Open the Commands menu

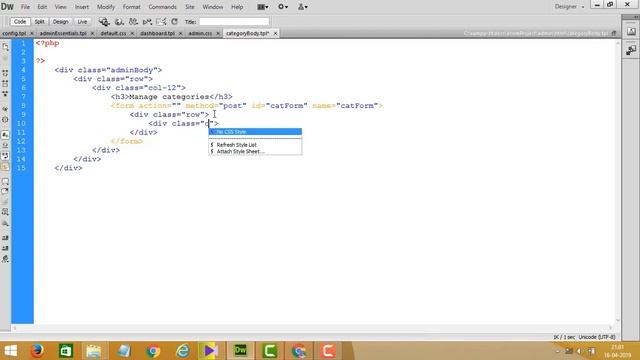pos(162,7)
